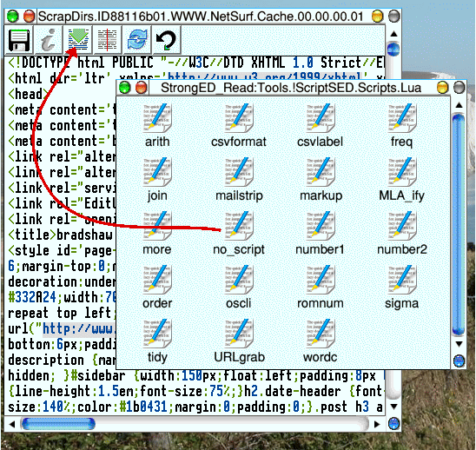Image resolution: width=476 pixels, height=450 pixels.
Task: Select the more script file
Action: 157,234
